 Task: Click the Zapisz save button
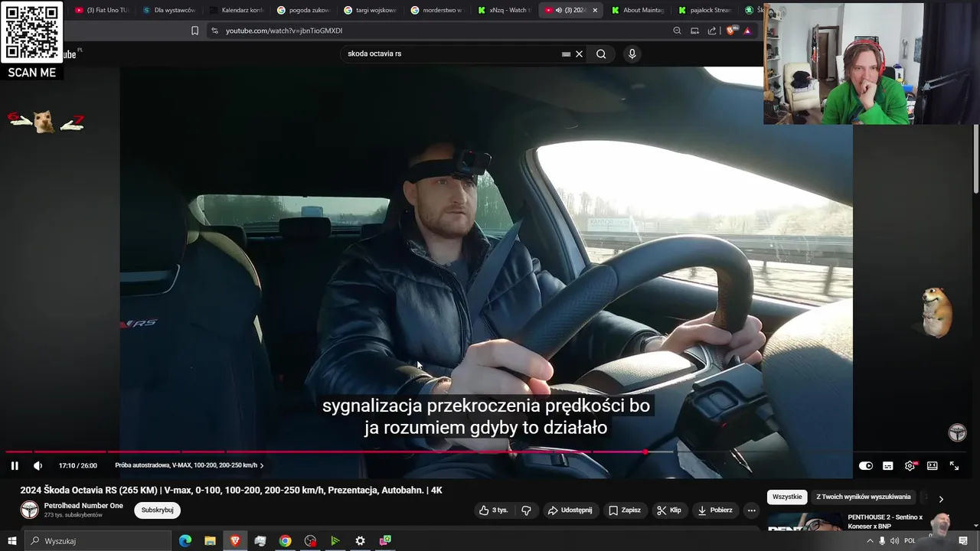point(624,510)
